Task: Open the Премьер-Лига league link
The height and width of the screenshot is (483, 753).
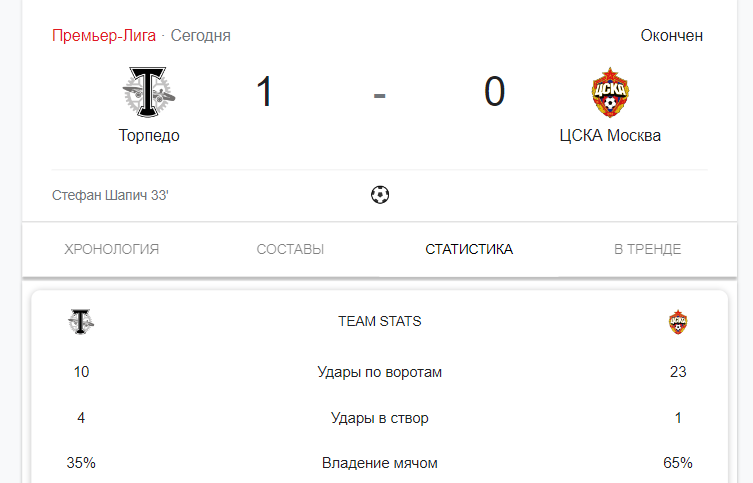Action: point(104,36)
